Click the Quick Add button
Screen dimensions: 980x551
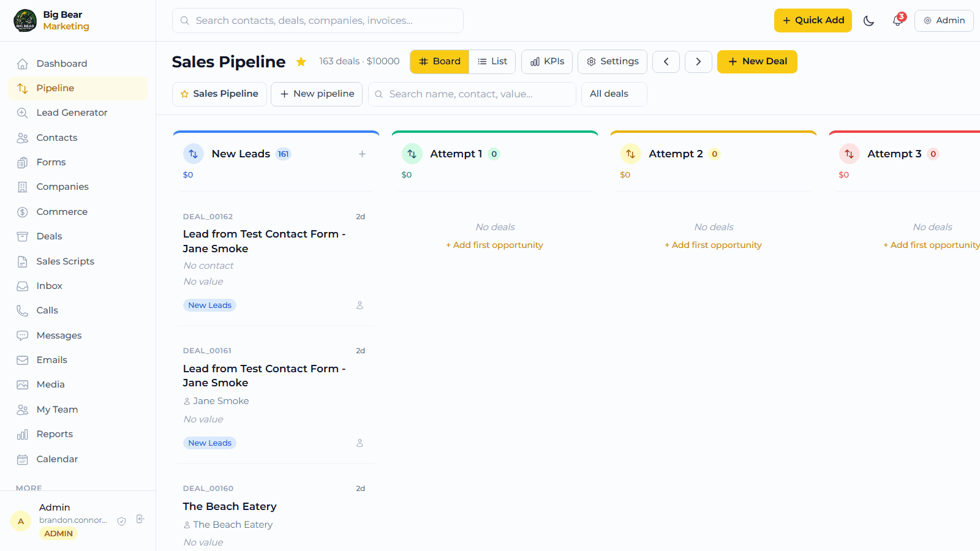tap(813, 20)
